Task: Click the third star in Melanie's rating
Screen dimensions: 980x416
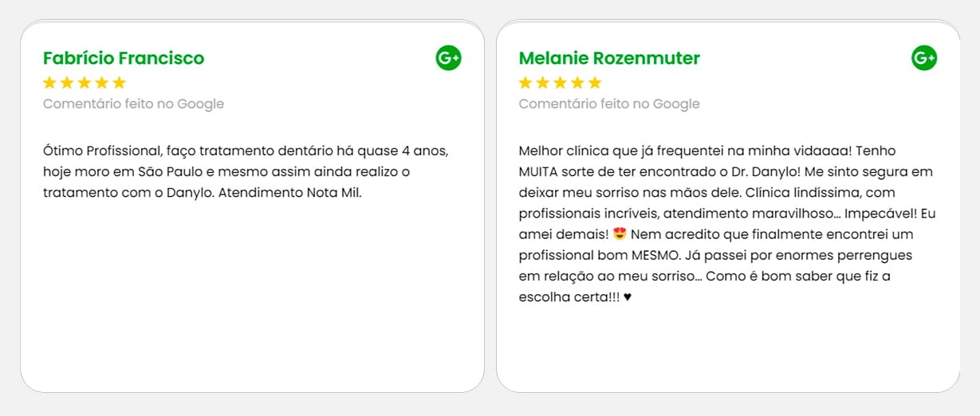Action: (560, 83)
